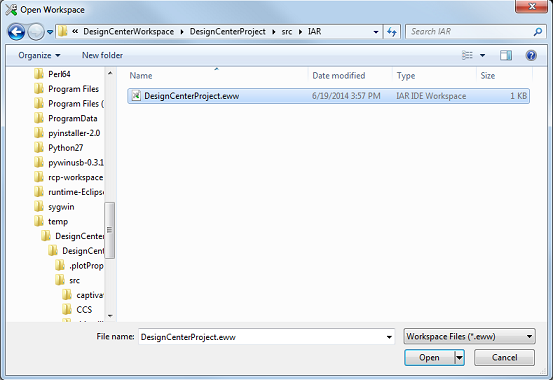The image size is (553, 380).
Task: Select DesignCenterProject.eww file
Action: [328, 96]
